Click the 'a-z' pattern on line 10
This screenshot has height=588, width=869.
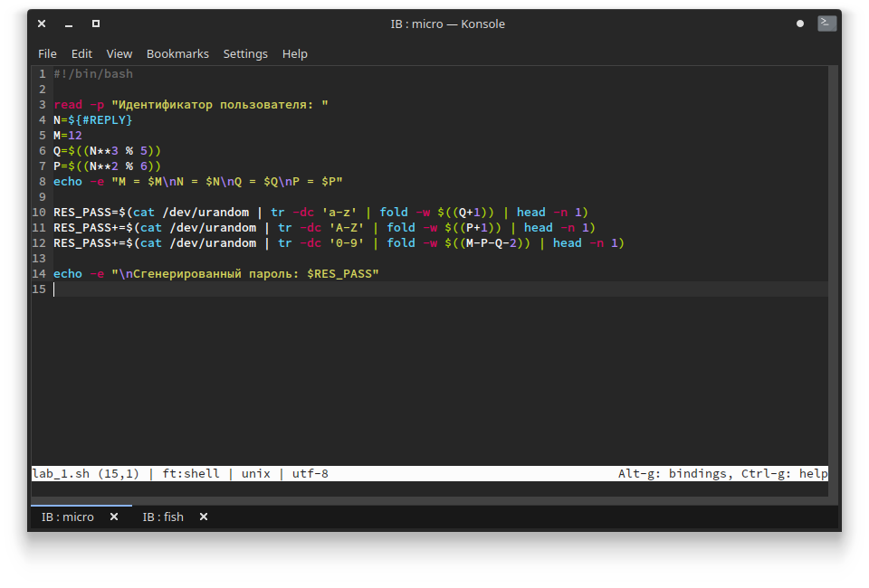pyautogui.click(x=339, y=212)
